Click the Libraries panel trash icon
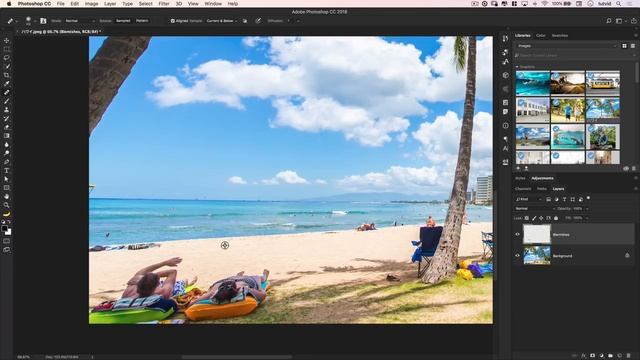 [634, 168]
